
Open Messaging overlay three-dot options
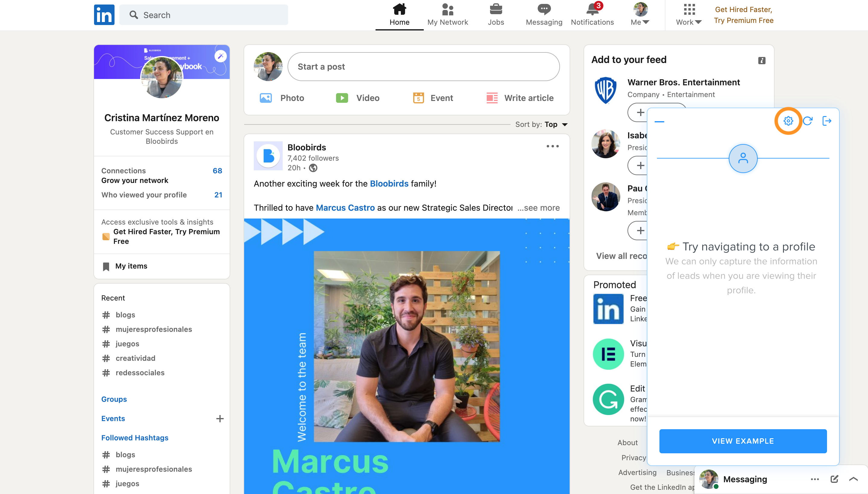coord(814,479)
